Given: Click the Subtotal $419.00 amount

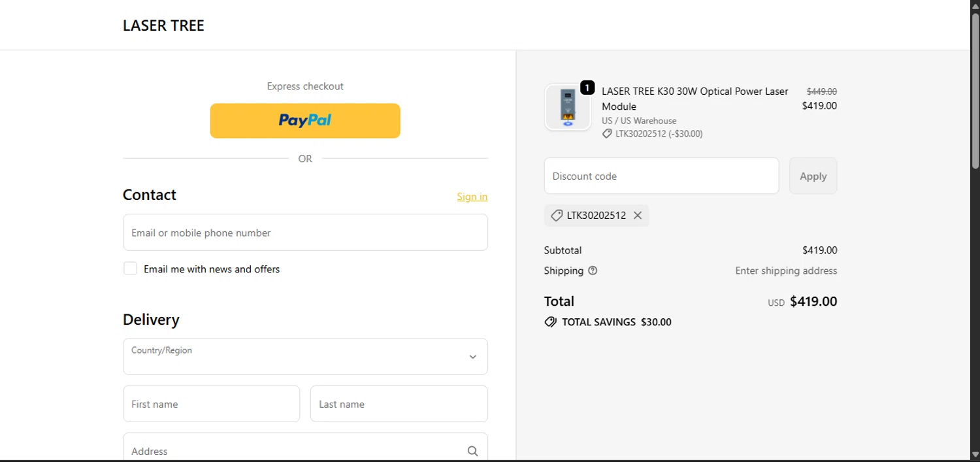Looking at the screenshot, I should 819,250.
